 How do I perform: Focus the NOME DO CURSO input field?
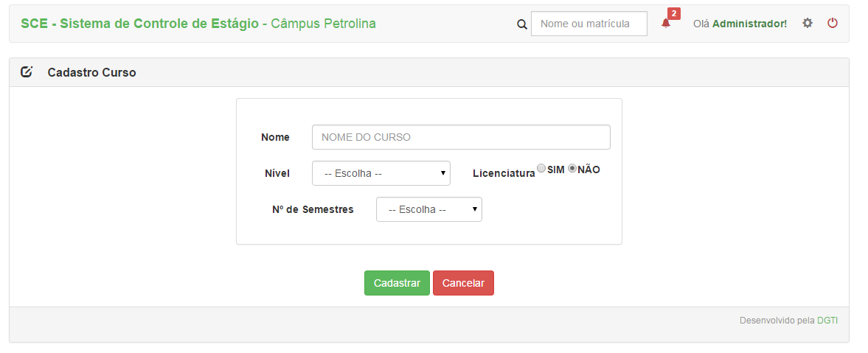click(461, 137)
